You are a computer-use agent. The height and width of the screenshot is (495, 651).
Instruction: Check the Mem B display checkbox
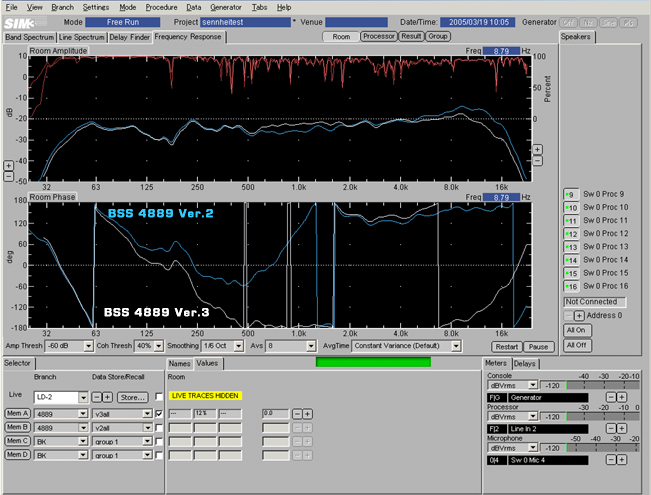pyautogui.click(x=159, y=427)
